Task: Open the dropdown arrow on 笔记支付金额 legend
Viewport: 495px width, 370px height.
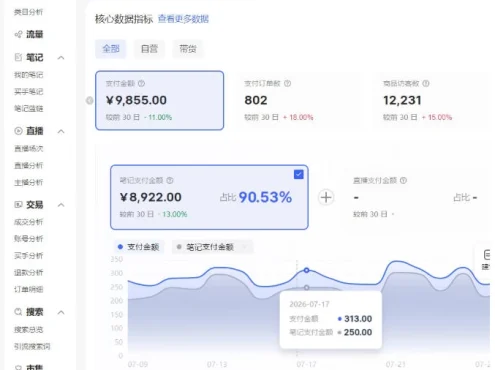Action: [x=244, y=247]
